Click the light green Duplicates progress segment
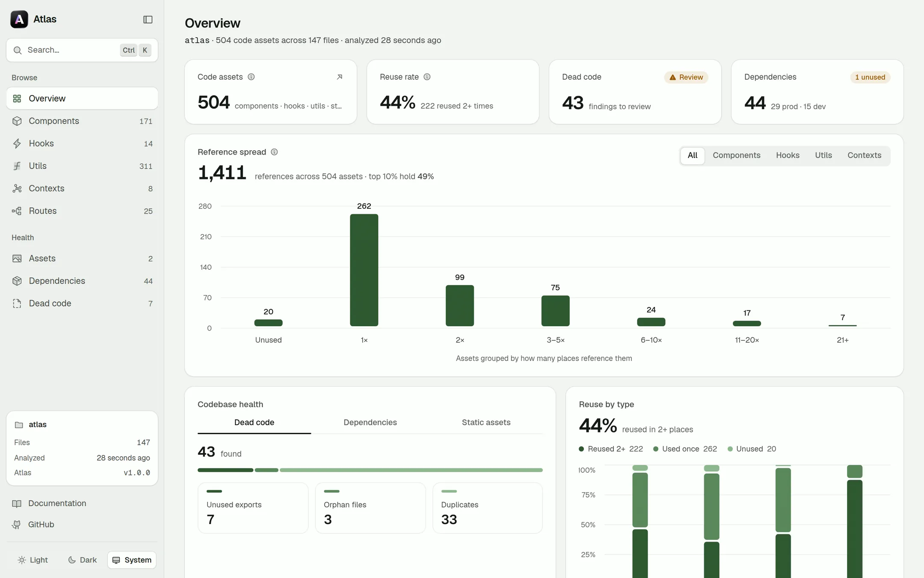924x578 pixels. (x=411, y=470)
